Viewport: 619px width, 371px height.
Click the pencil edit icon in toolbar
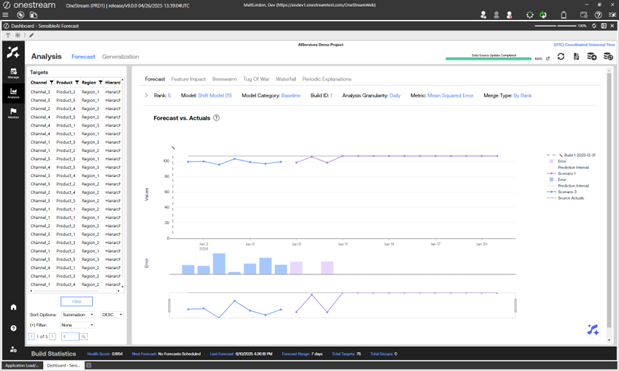pyautogui.click(x=32, y=35)
